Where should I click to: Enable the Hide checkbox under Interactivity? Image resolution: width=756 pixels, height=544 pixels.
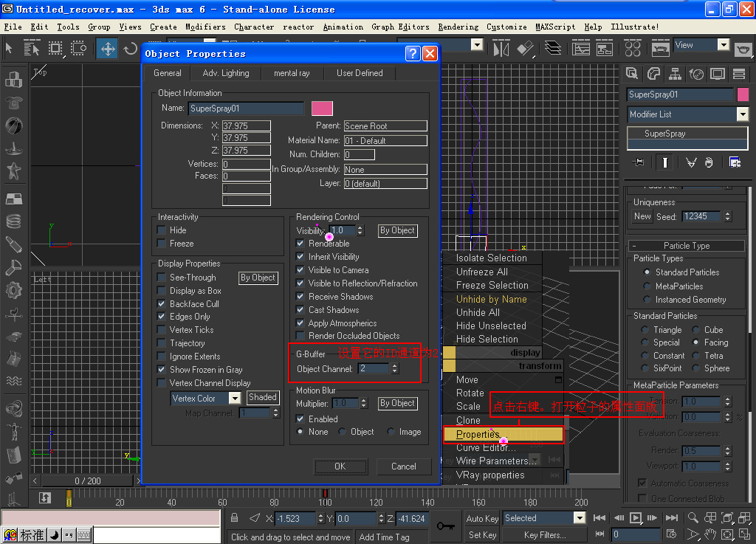click(x=162, y=230)
